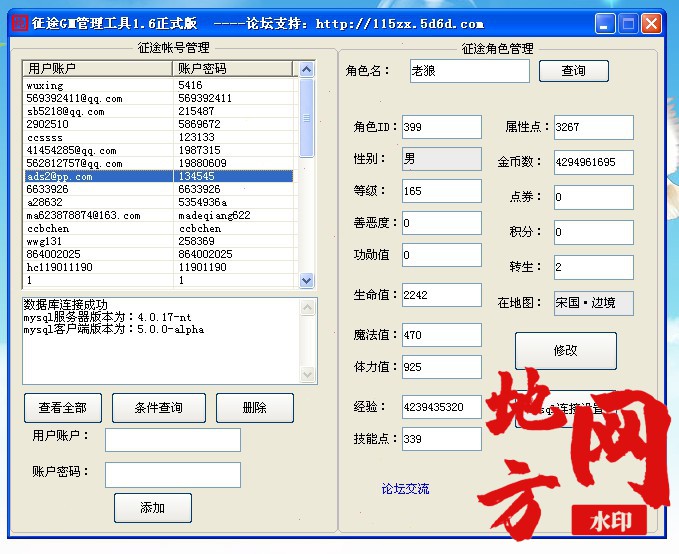679x554 pixels.
Task: Select the sb5218@qq.com account row
Action: click(159, 111)
